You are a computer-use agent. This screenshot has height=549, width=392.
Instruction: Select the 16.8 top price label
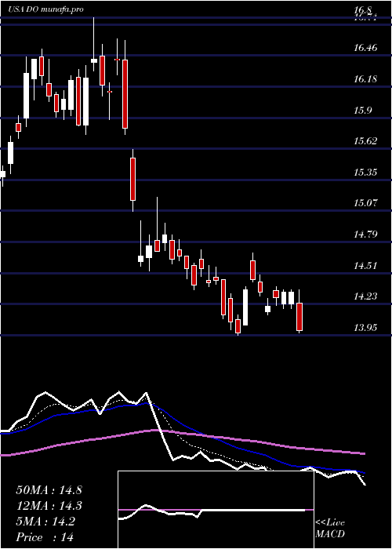(364, 9)
